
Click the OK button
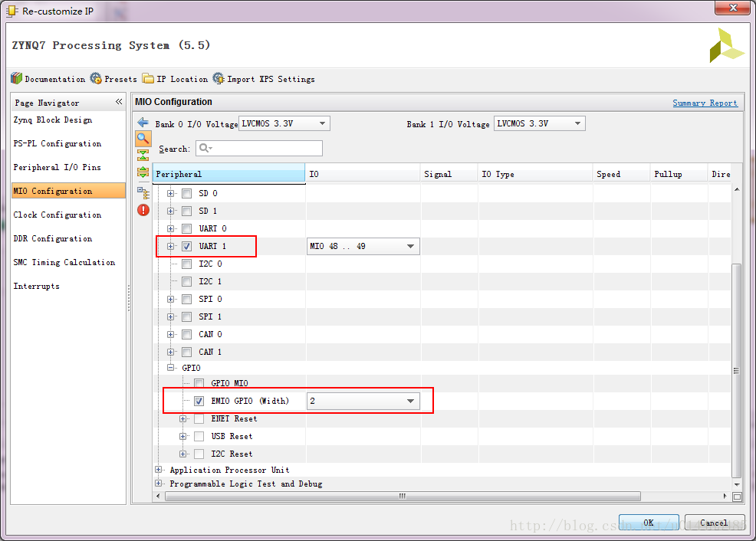649,523
